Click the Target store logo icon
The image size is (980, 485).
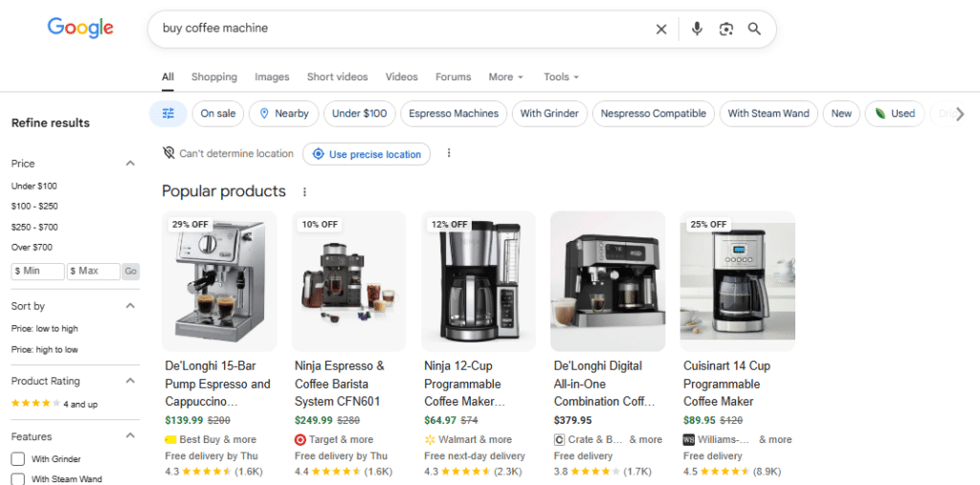click(300, 440)
